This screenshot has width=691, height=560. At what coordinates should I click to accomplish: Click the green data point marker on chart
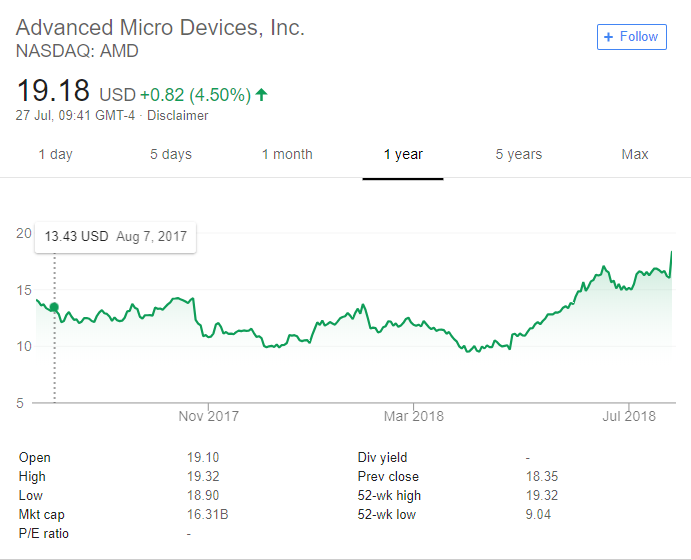[x=53, y=308]
